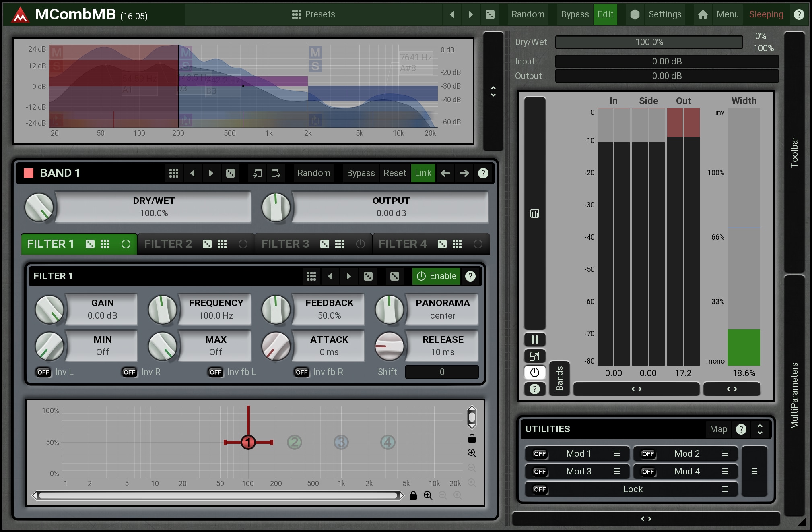The image size is (812, 532).
Task: Turn on Mod 1 switch
Action: pyautogui.click(x=540, y=454)
